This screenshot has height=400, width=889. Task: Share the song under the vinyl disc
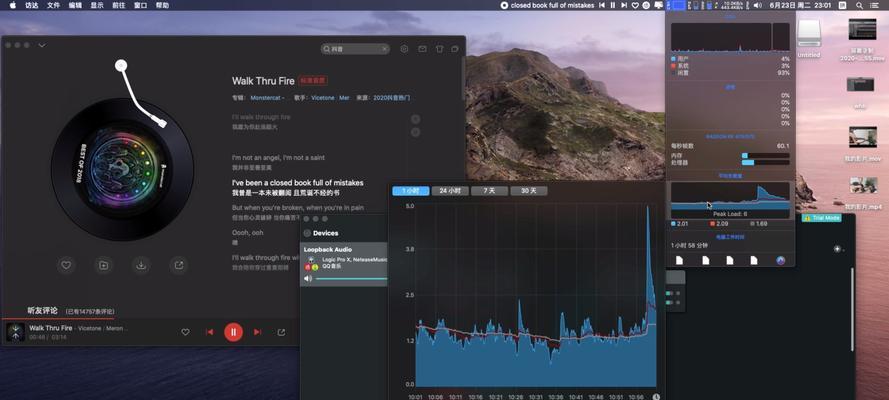[179, 265]
